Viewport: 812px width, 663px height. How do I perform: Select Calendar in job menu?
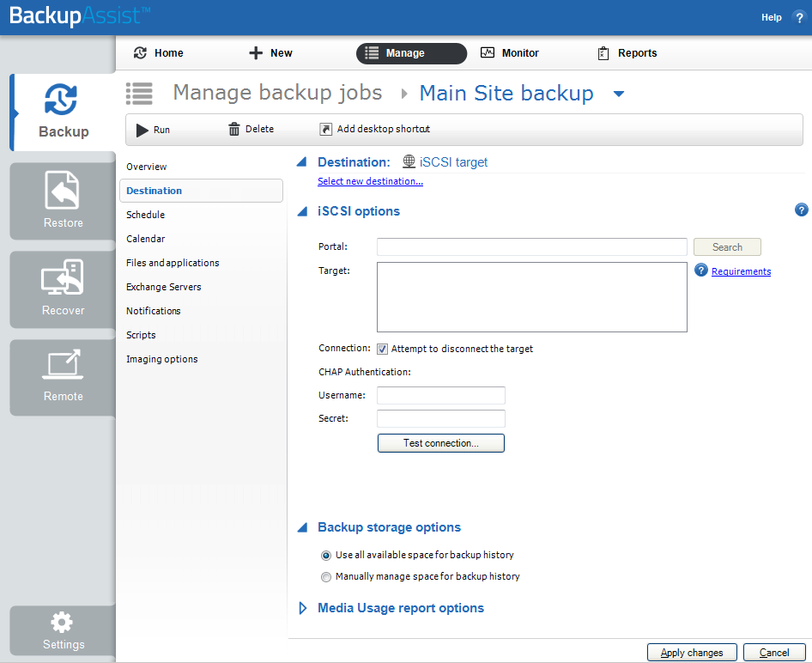click(x=146, y=239)
